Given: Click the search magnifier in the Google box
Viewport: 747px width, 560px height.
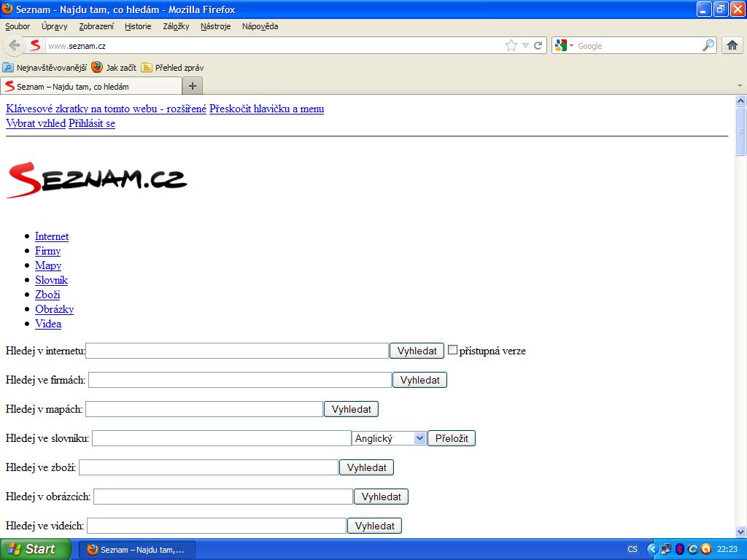Looking at the screenshot, I should click(708, 46).
